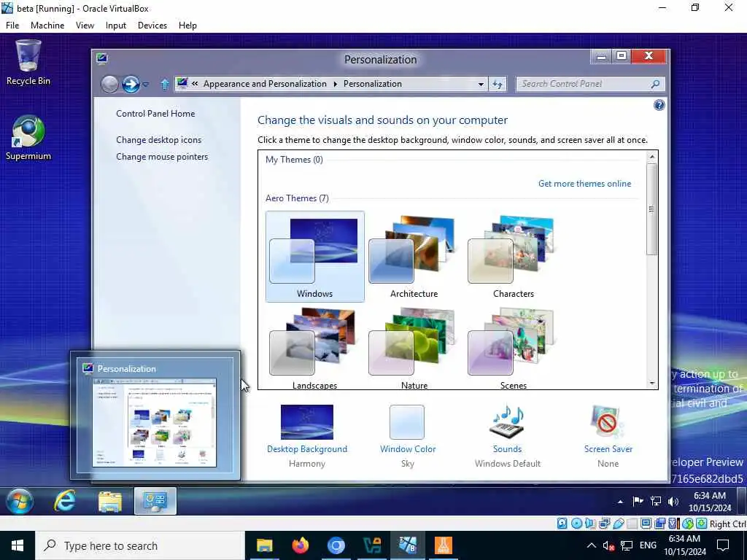
Task: Click the grayed-out Back navigation button
Action: [x=109, y=85]
